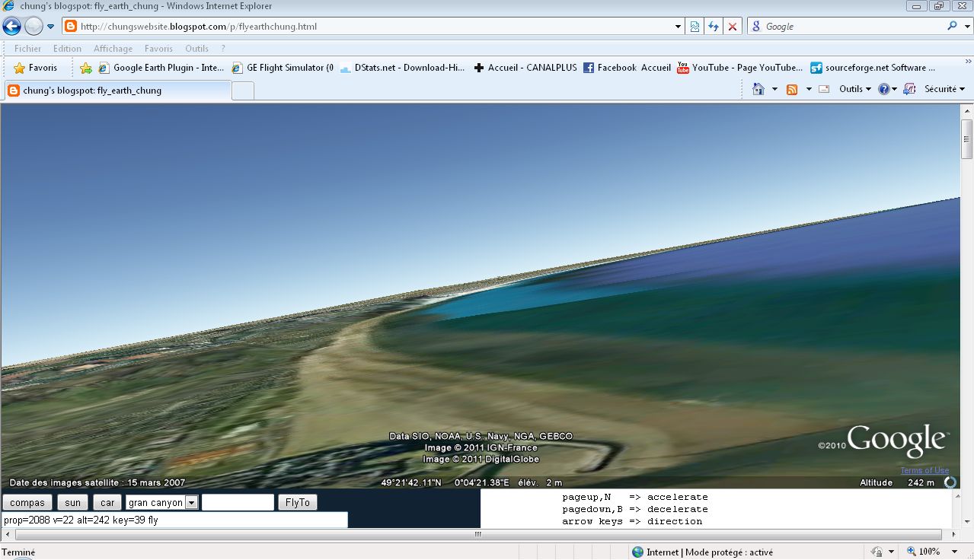
Task: Open the Favoris menu in menu bar
Action: click(158, 49)
